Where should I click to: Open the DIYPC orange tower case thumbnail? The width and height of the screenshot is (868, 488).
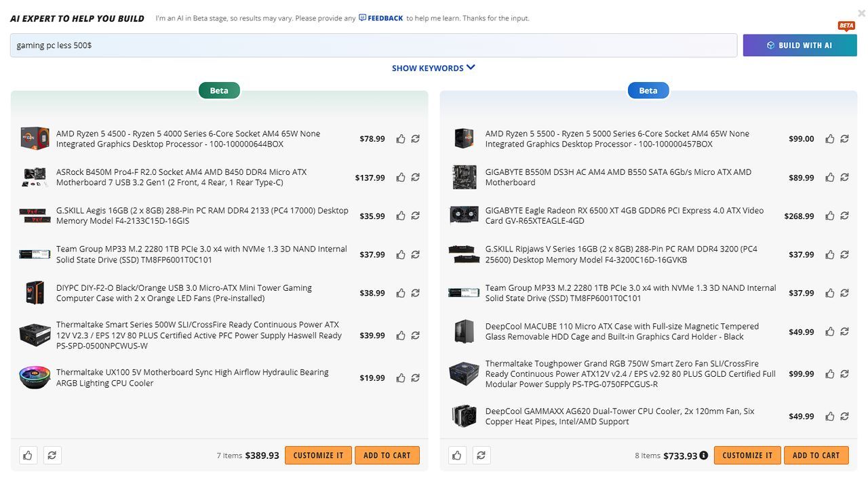tap(35, 293)
